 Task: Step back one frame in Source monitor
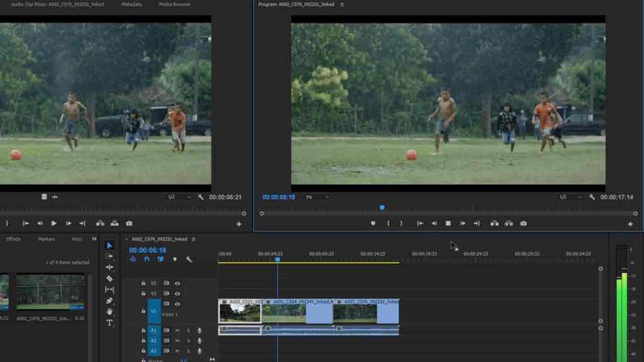tap(40, 224)
